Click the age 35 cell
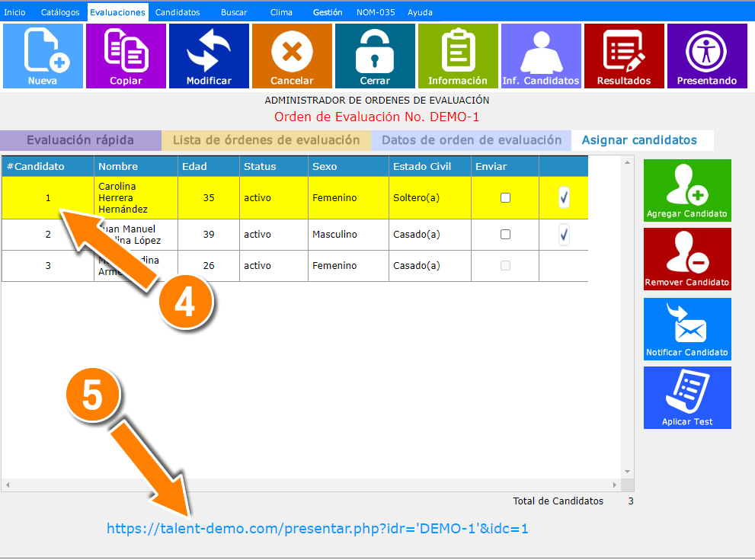 coord(209,198)
